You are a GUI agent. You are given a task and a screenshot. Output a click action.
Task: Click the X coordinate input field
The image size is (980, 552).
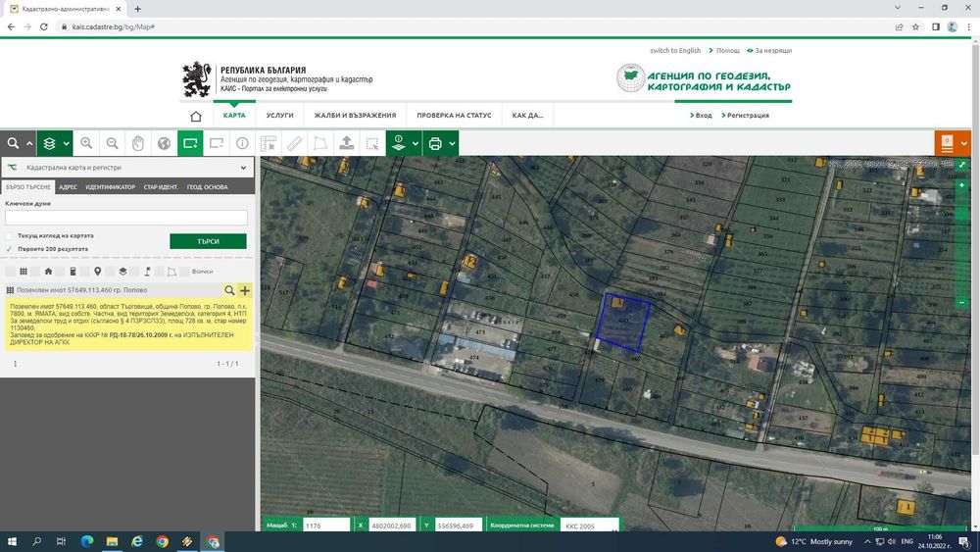tap(393, 526)
